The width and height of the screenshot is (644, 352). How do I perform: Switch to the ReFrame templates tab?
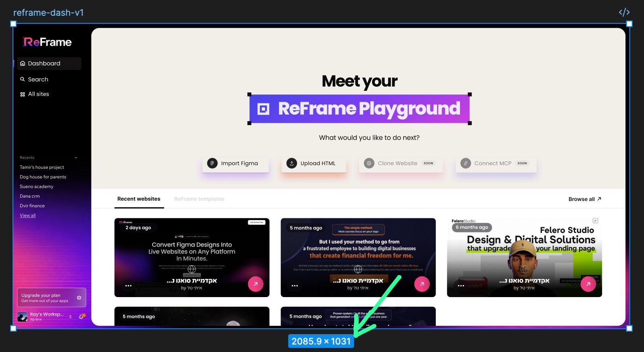click(199, 199)
